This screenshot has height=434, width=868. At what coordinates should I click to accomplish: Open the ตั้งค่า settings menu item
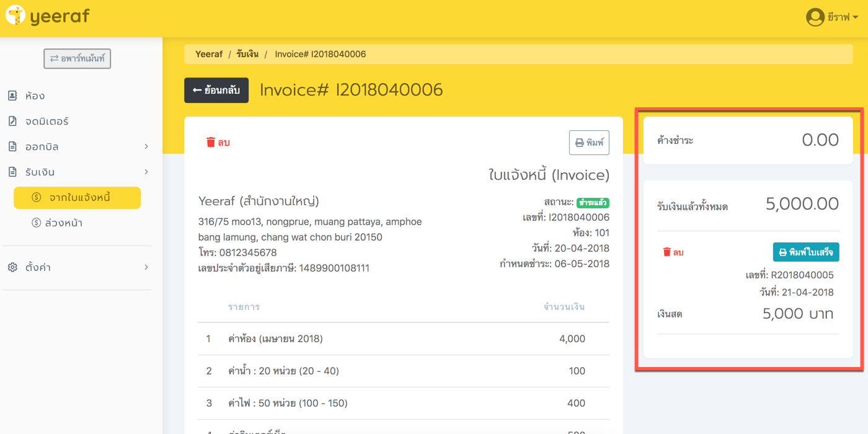point(79,267)
